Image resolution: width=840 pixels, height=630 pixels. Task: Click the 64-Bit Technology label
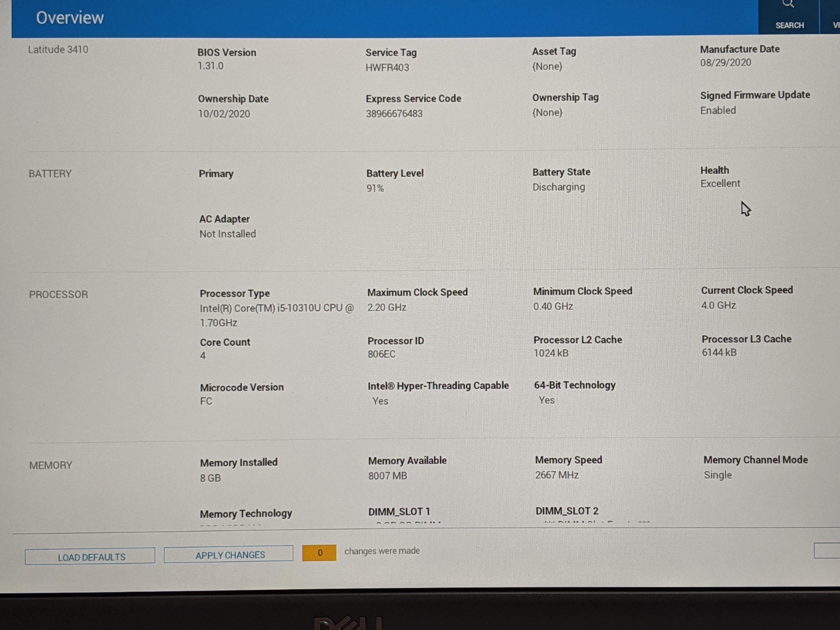pos(575,385)
